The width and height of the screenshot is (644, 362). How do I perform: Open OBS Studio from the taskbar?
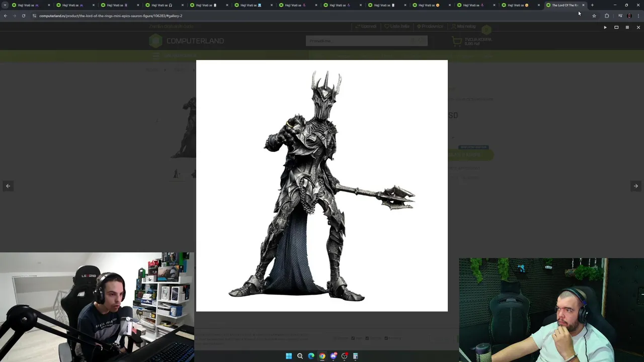pyautogui.click(x=344, y=356)
